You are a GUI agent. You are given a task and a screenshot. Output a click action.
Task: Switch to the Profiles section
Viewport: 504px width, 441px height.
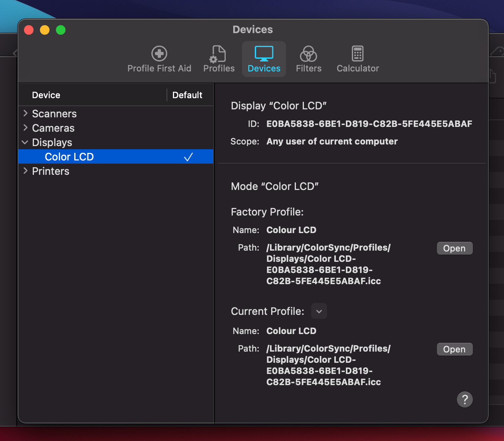219,59
